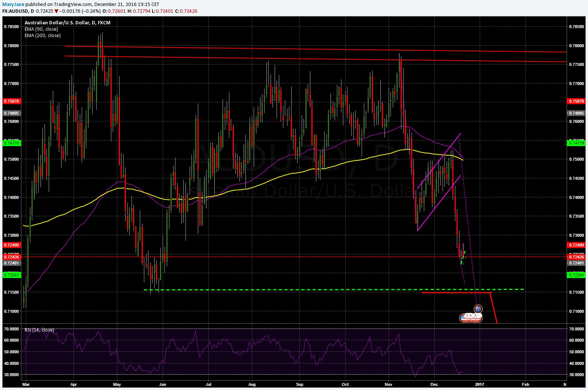
Task: Click the O:0.72601 open value
Action: (x=114, y=11)
